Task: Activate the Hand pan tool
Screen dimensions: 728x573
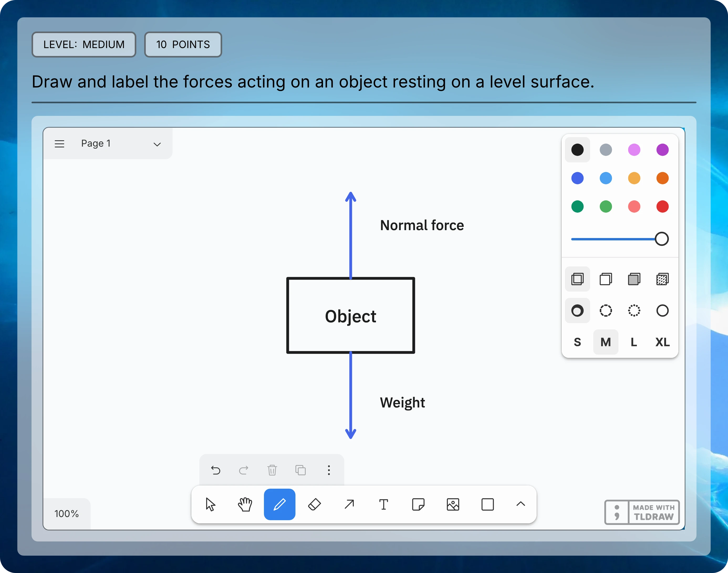Action: 245,504
